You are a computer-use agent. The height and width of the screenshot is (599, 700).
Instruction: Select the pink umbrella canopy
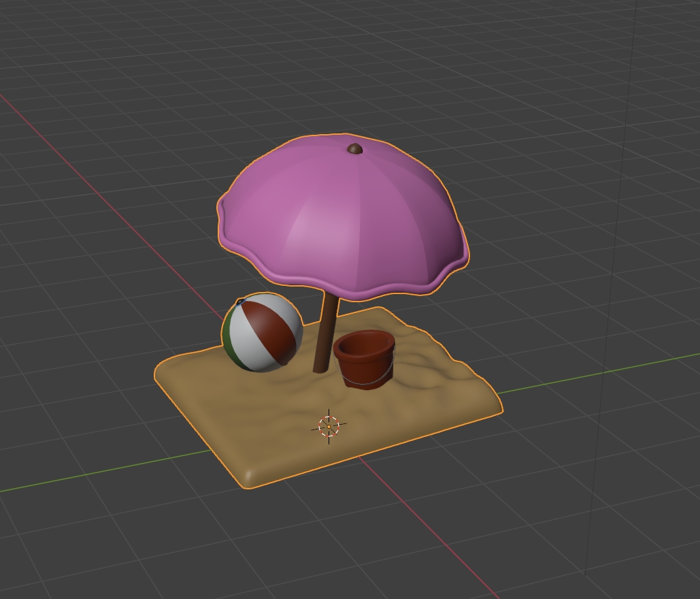[x=342, y=216]
